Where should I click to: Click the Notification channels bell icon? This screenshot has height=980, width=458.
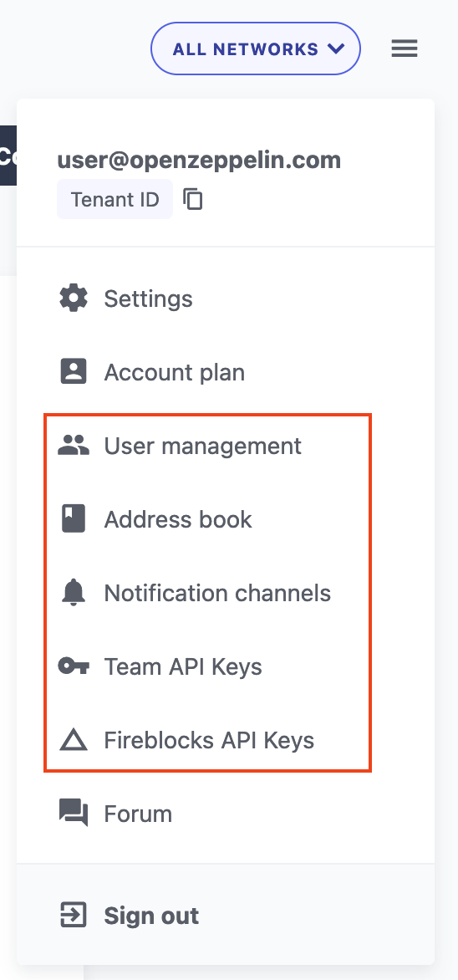point(74,593)
